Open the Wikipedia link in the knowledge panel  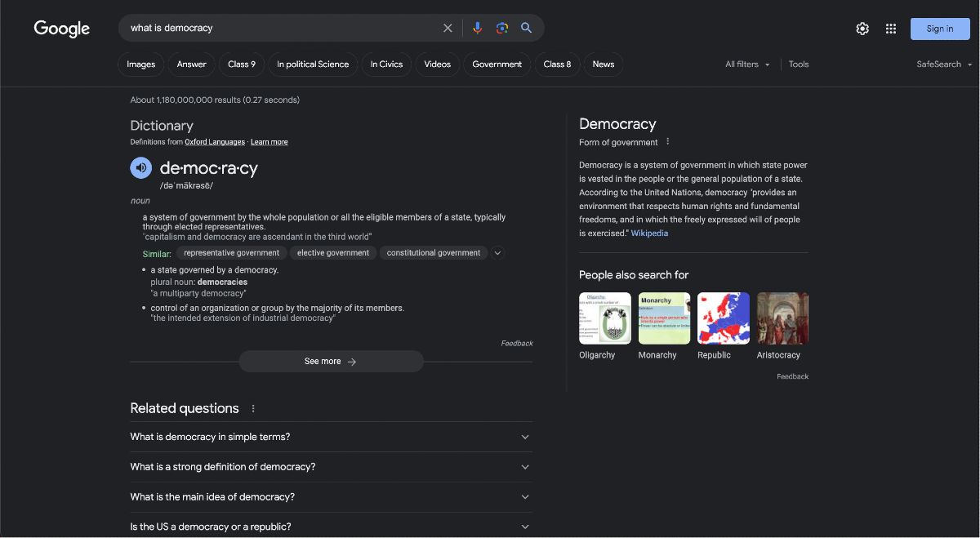(x=649, y=233)
